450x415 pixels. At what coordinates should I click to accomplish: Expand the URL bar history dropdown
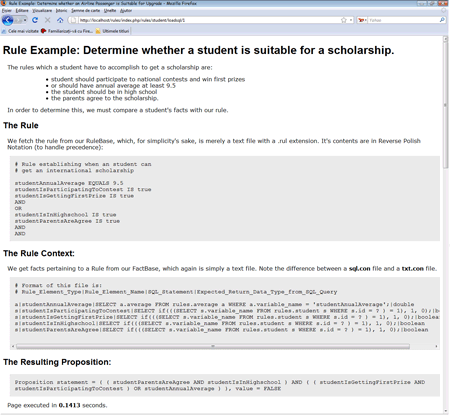351,20
